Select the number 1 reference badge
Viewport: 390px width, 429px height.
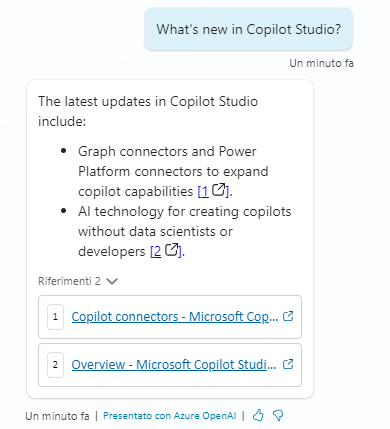(55, 317)
